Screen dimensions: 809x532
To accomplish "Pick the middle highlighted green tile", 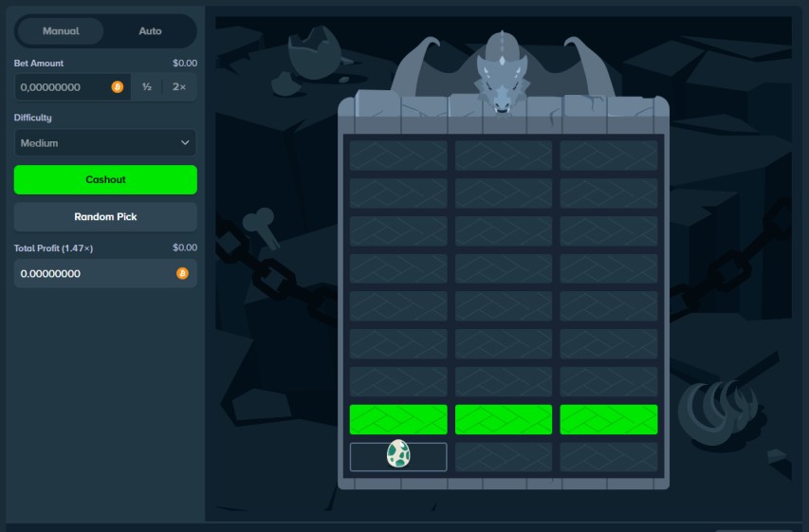I will click(x=504, y=419).
